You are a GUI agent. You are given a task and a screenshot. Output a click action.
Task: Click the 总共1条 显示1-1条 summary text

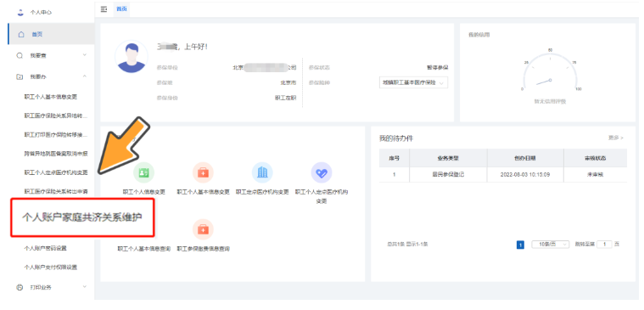click(x=408, y=245)
